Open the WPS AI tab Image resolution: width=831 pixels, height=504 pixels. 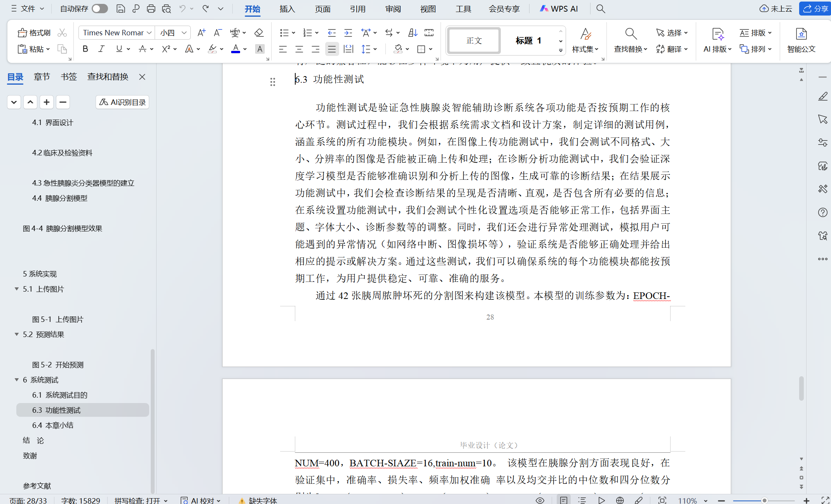559,9
